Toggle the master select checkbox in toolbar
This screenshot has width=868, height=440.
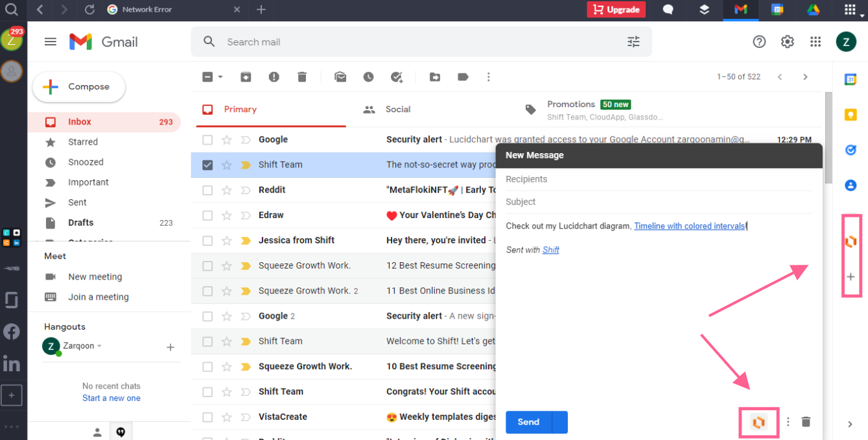207,77
